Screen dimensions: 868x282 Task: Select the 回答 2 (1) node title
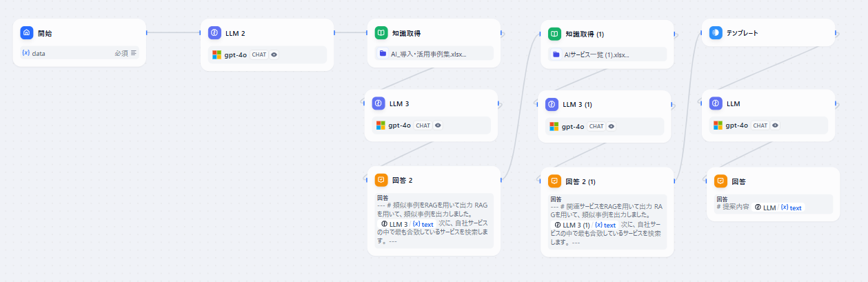(580, 181)
